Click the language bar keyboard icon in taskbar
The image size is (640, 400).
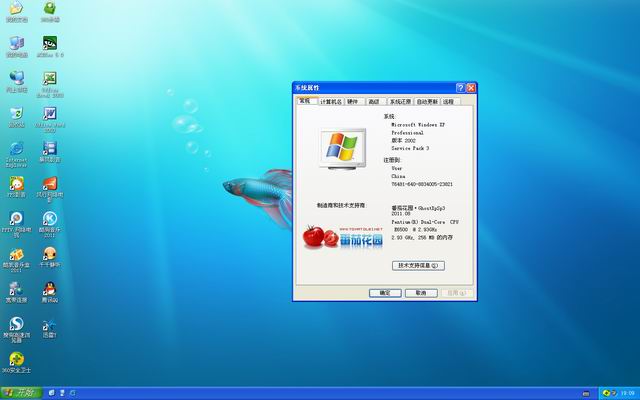point(586,393)
